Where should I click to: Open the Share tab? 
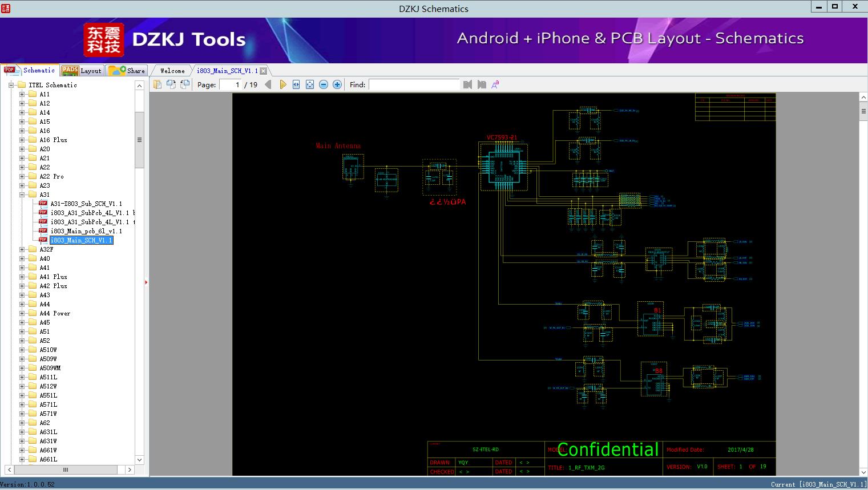tap(127, 71)
